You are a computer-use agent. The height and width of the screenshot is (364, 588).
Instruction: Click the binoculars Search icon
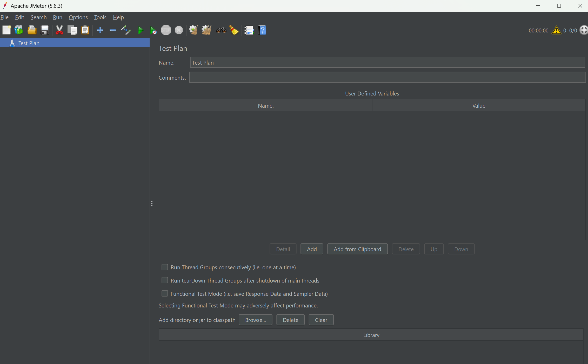[x=221, y=30]
